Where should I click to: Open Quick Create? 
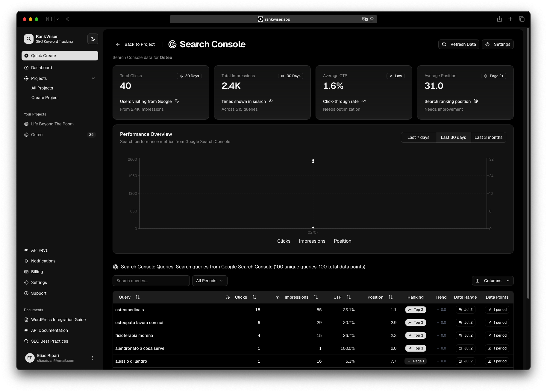(60, 56)
